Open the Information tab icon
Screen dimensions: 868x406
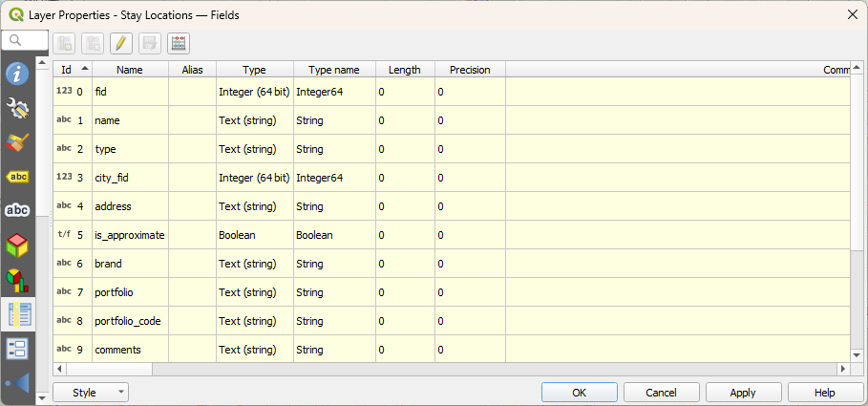tap(17, 74)
